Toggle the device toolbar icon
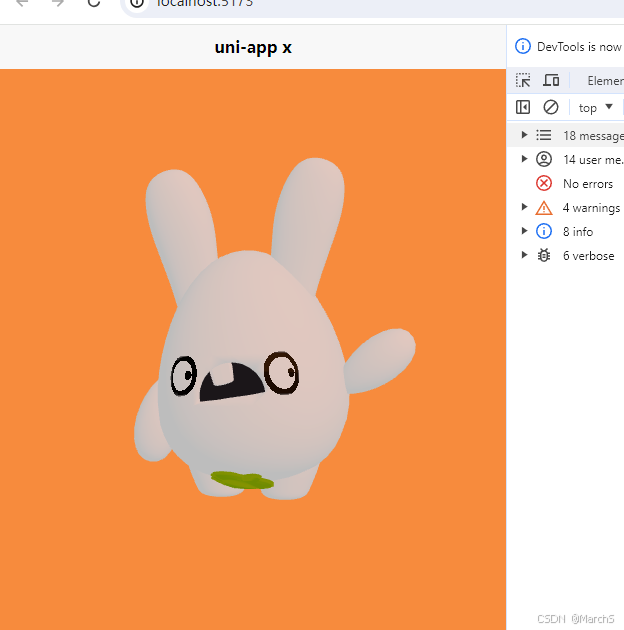This screenshot has width=624, height=630. tap(551, 80)
